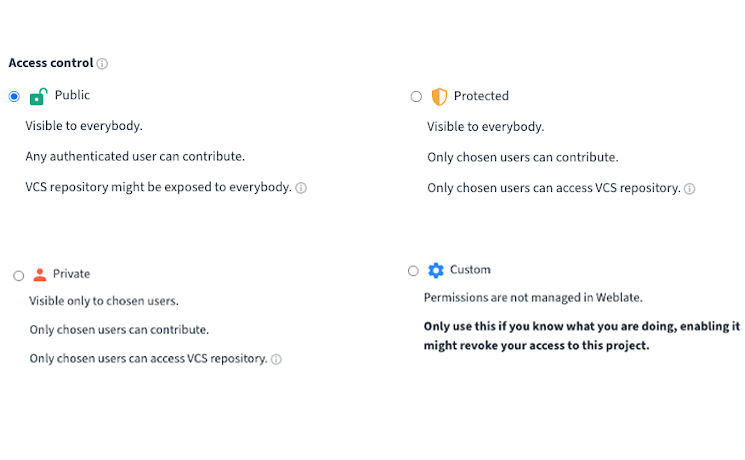Click the Access control heading text
The height and width of the screenshot is (460, 745).
[x=50, y=63]
